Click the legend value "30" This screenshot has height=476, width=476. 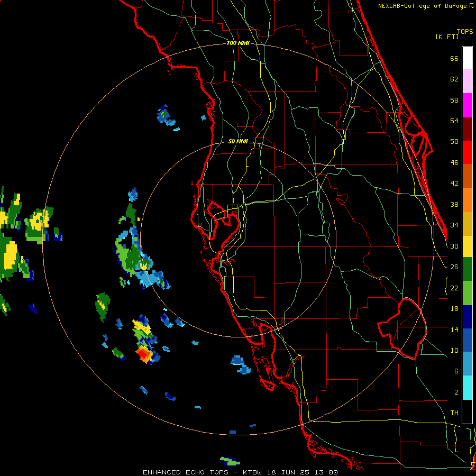coord(454,246)
